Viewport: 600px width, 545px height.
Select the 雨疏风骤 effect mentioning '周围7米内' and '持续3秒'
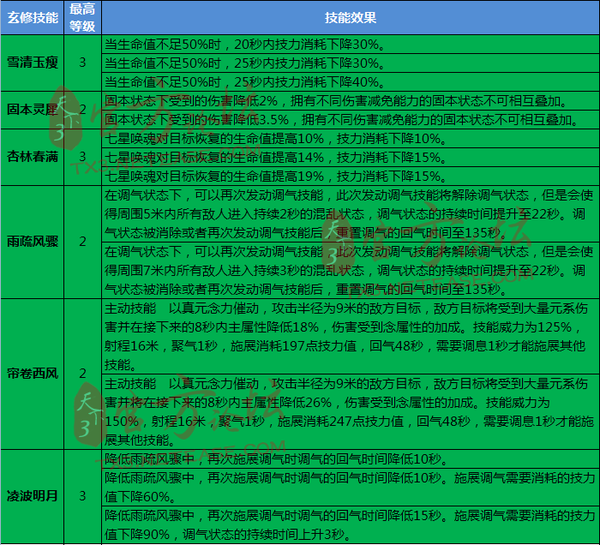click(351, 271)
